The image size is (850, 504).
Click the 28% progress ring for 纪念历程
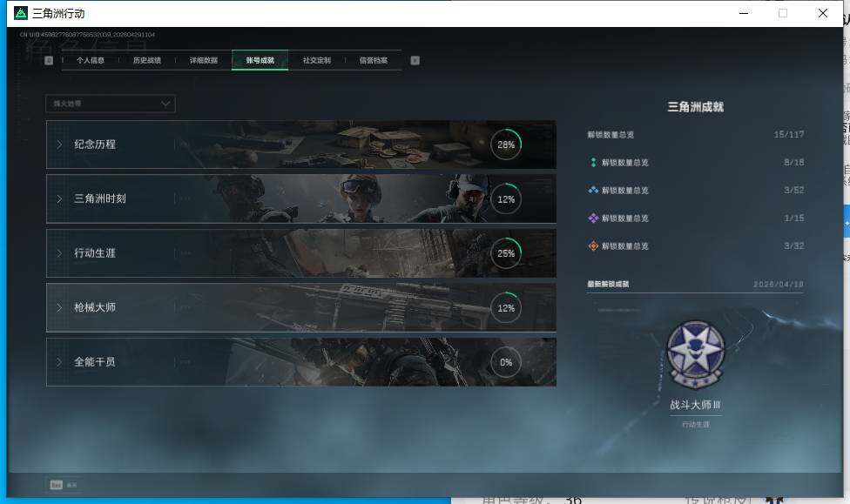coord(506,144)
